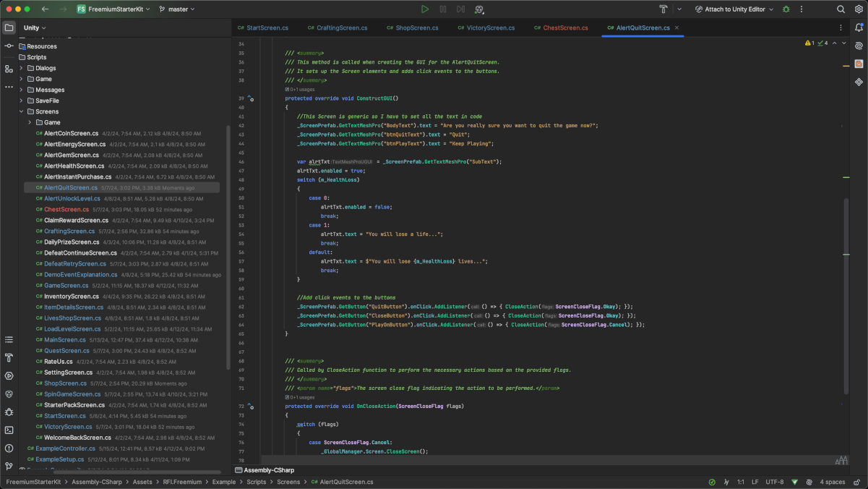Open the Terminal tool window
The image size is (868, 489).
click(x=9, y=430)
